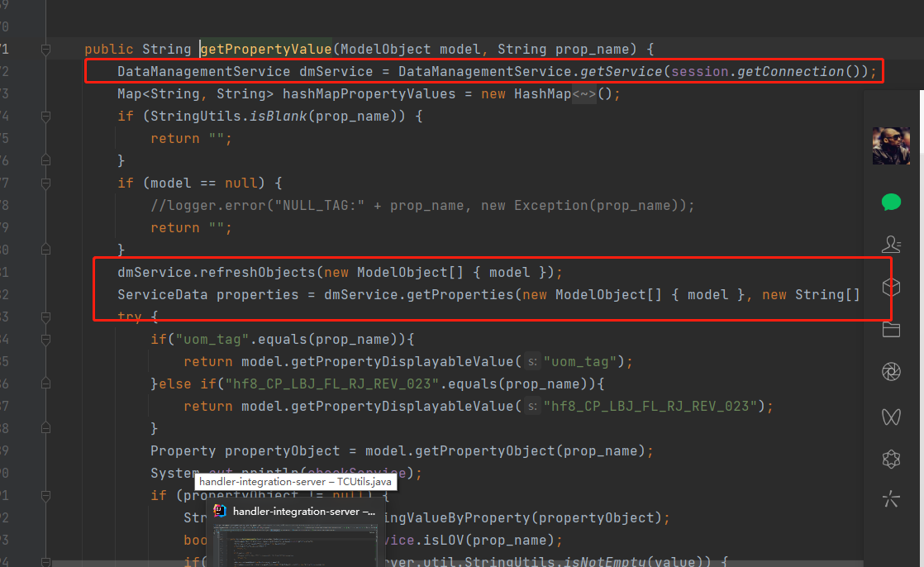The width and height of the screenshot is (924, 567).
Task: Click the getConnection method call
Action: click(790, 72)
